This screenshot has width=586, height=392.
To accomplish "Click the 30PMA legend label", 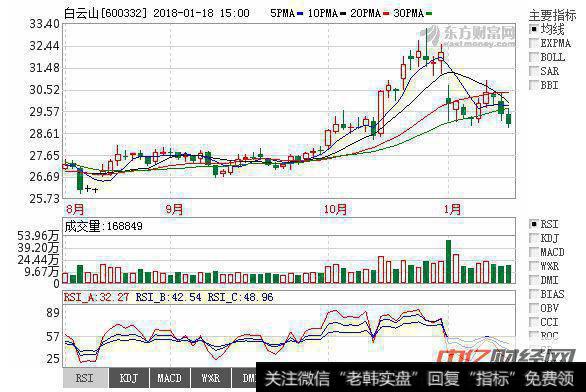I will (409, 13).
